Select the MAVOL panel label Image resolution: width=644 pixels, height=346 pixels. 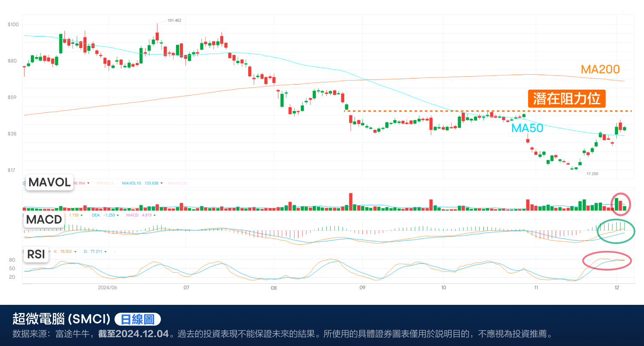point(49,182)
